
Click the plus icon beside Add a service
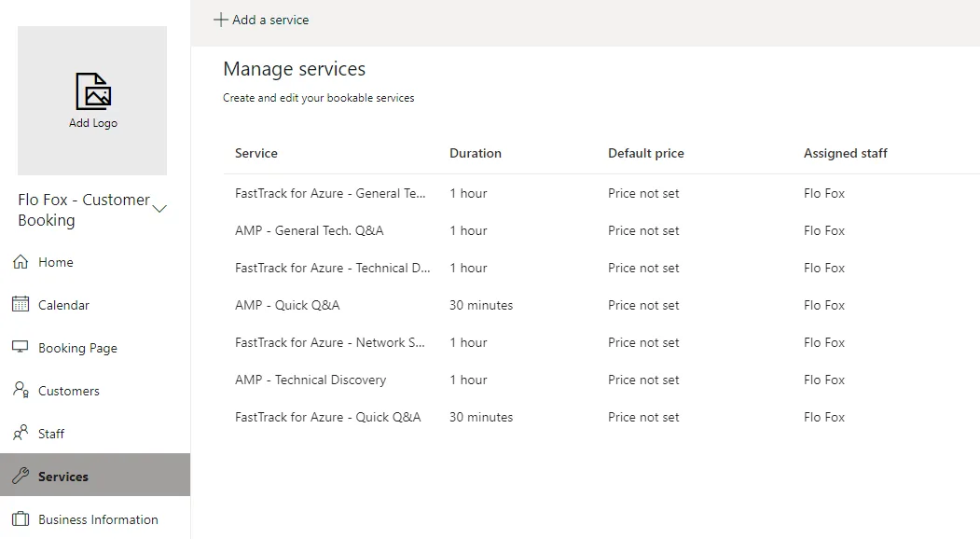point(220,20)
